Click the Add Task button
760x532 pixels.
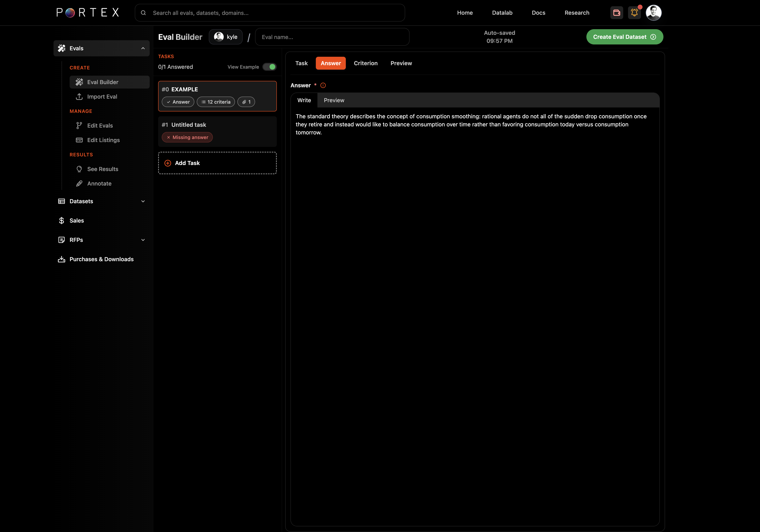click(217, 163)
